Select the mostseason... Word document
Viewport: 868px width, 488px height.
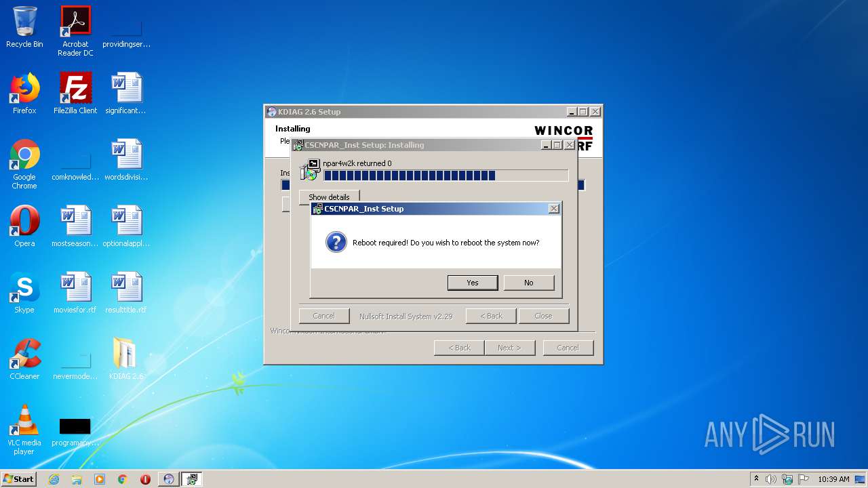(75, 226)
